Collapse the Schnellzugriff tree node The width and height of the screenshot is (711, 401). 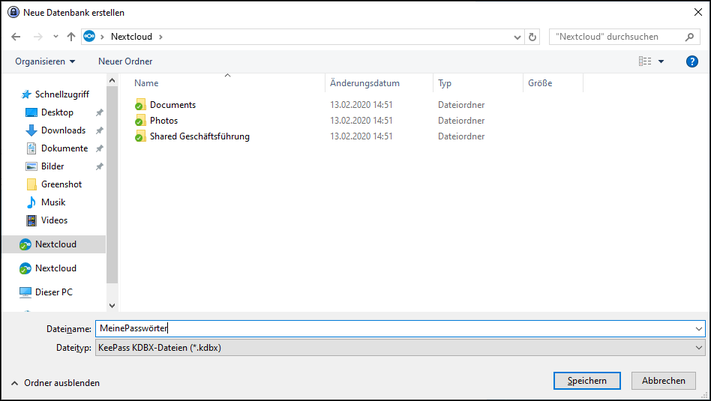click(x=12, y=94)
